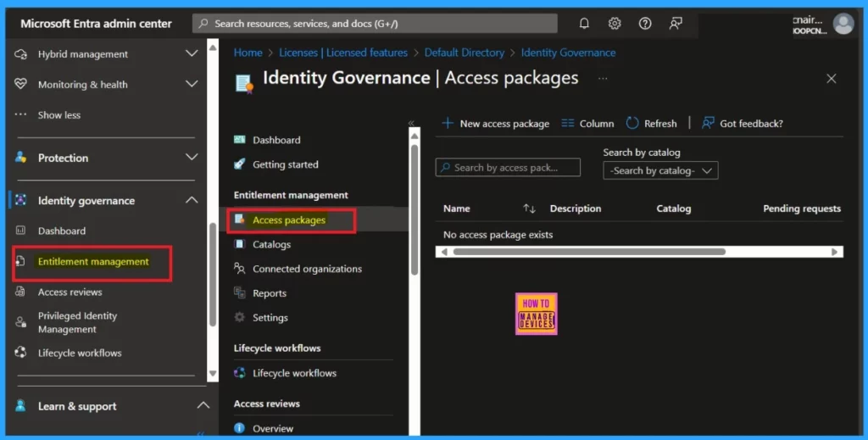Click the table scrollbar right arrow
The image size is (868, 440).
click(834, 252)
